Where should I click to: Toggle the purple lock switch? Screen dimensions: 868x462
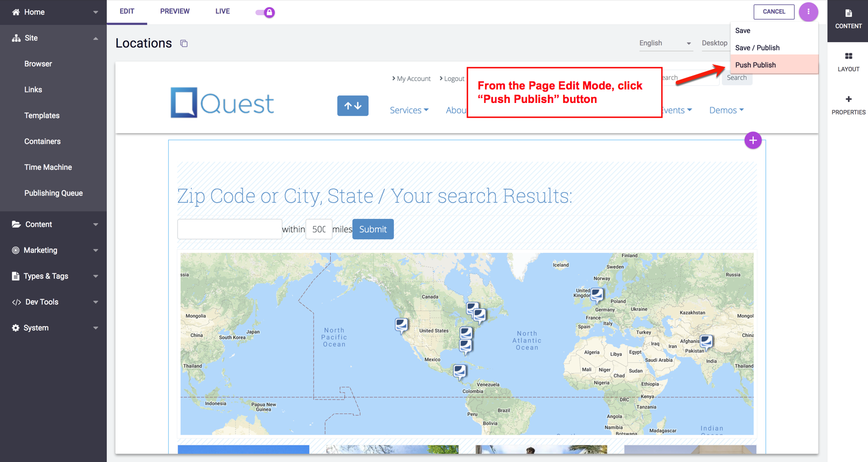tap(265, 12)
